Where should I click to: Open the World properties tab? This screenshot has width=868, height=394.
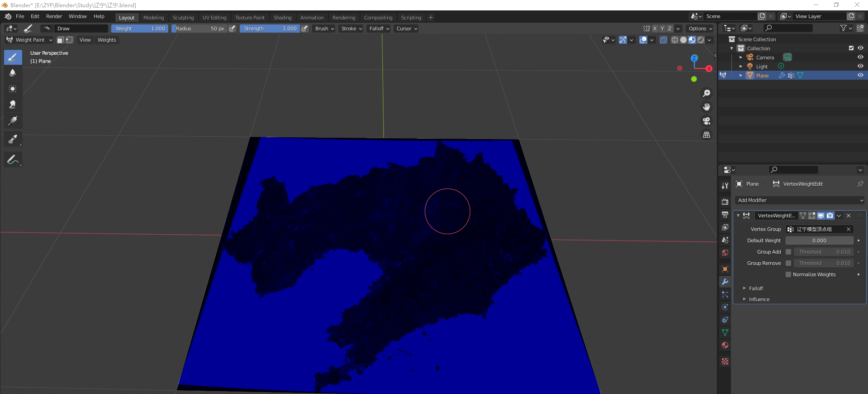(725, 252)
